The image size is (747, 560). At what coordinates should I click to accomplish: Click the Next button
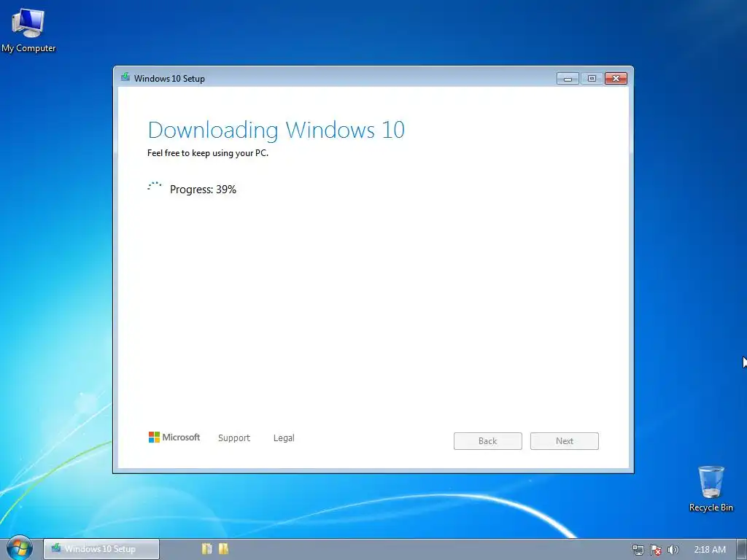pyautogui.click(x=565, y=441)
